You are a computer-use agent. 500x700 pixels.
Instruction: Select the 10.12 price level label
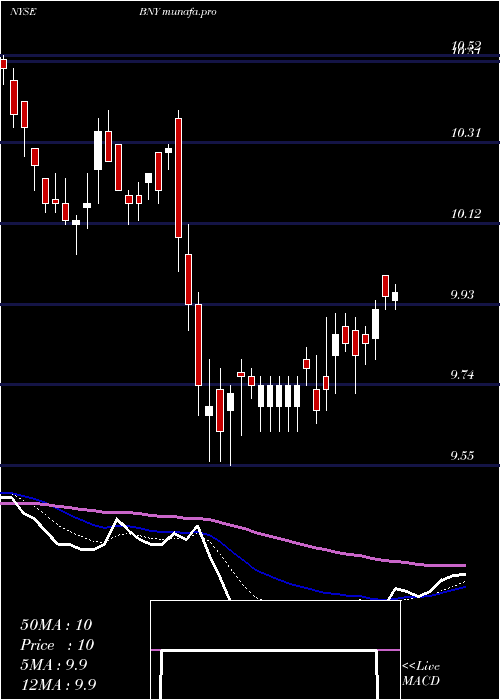[x=467, y=214]
